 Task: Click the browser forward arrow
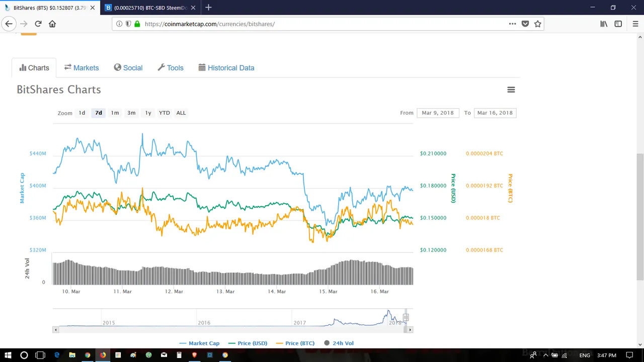pos(24,24)
